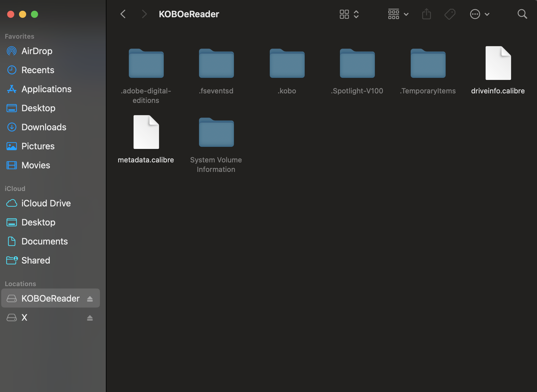Switch view using the icon grid button
Screen dimensions: 537x392
pyautogui.click(x=344, y=14)
